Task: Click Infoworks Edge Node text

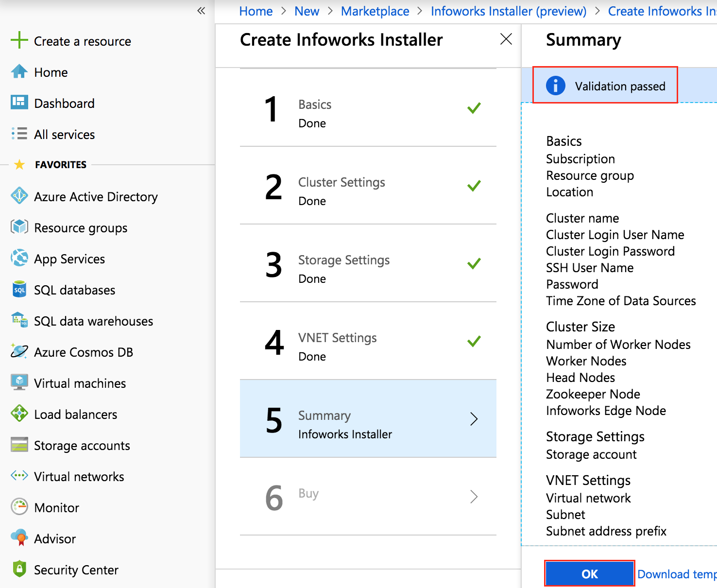Action: click(x=606, y=411)
